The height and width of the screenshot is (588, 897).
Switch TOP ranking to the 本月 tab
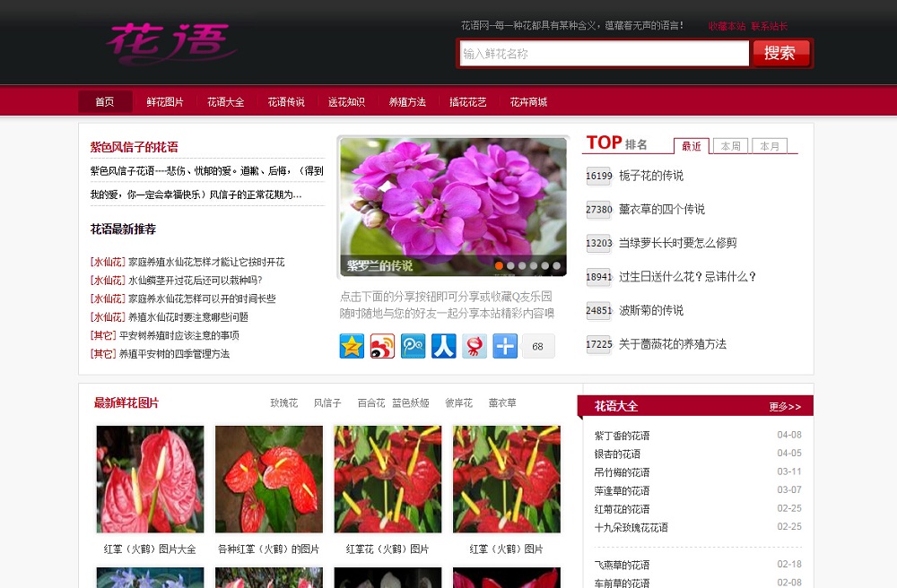[770, 146]
